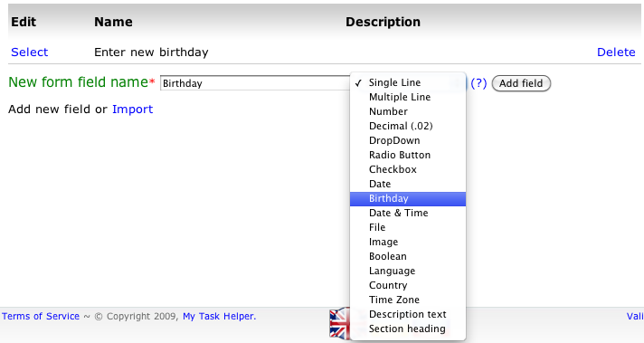Choose Boolean field type
This screenshot has height=343, width=644.
[407, 256]
